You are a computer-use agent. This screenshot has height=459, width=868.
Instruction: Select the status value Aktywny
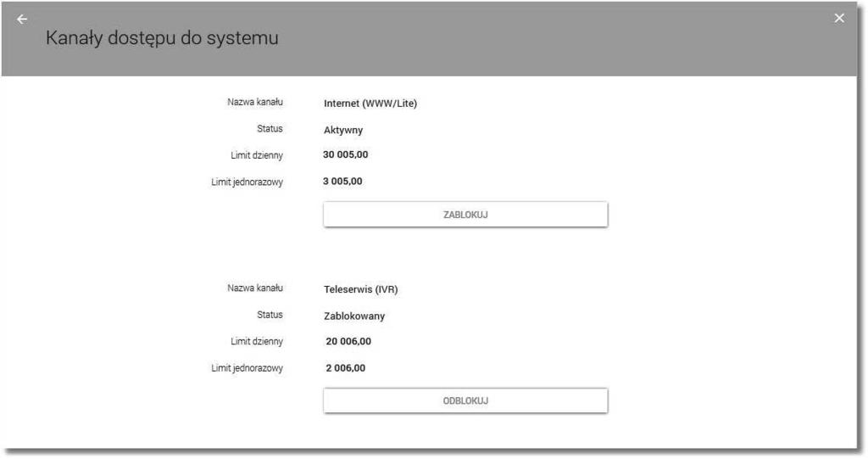(343, 131)
